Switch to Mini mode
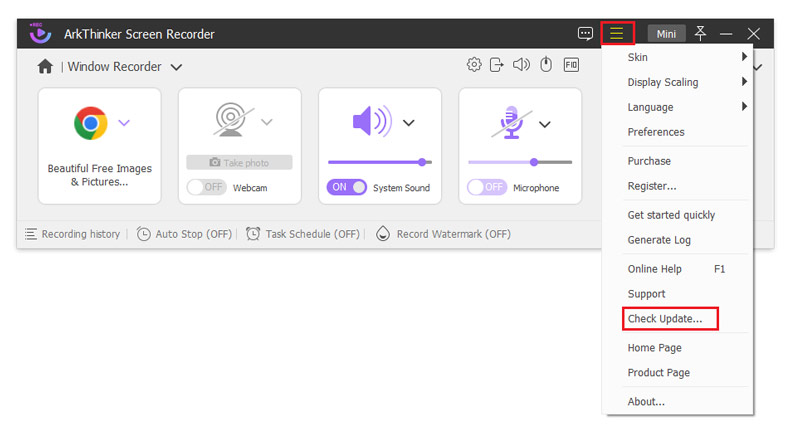This screenshot has width=800, height=424. tap(666, 34)
